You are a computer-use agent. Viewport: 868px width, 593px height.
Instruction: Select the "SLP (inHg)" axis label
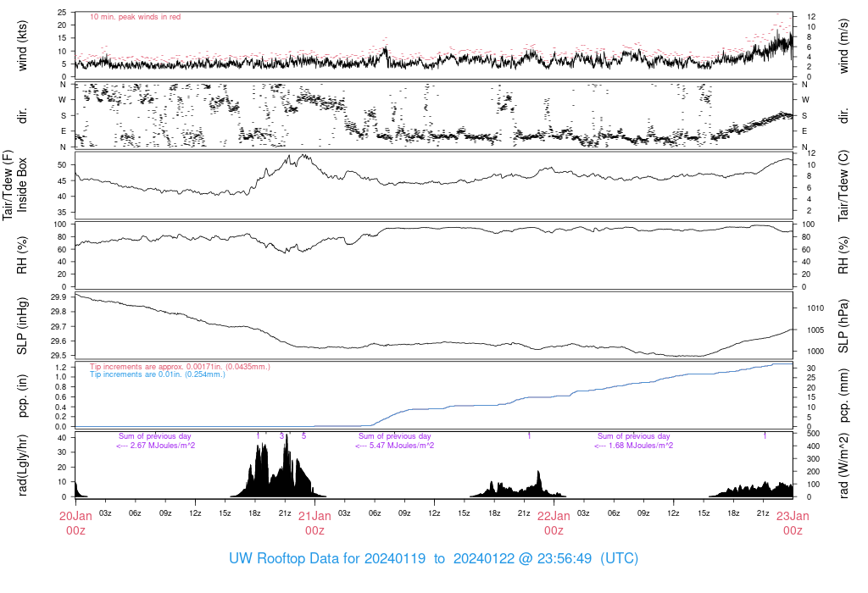click(22, 326)
